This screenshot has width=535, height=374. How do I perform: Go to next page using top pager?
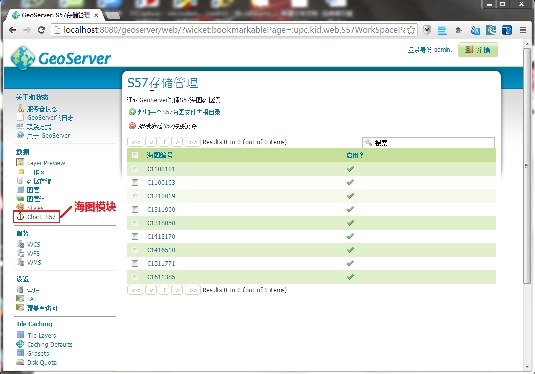[177, 142]
